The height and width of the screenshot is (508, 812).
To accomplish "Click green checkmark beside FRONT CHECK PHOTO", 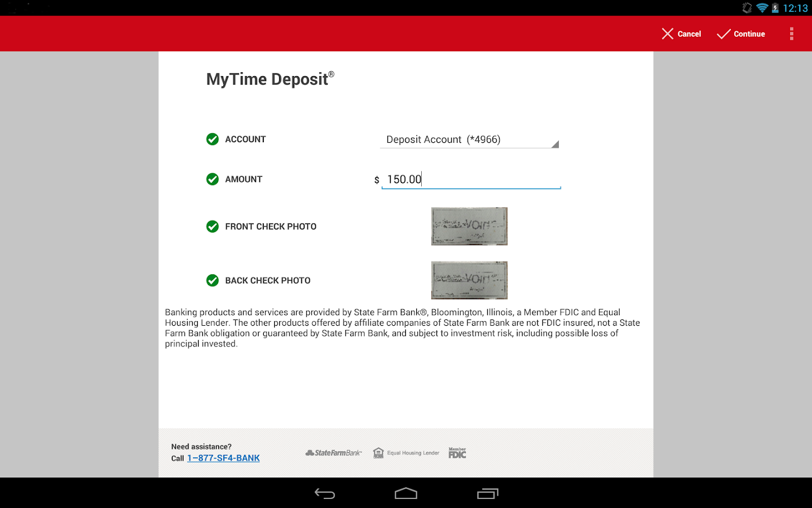I will tap(213, 226).
